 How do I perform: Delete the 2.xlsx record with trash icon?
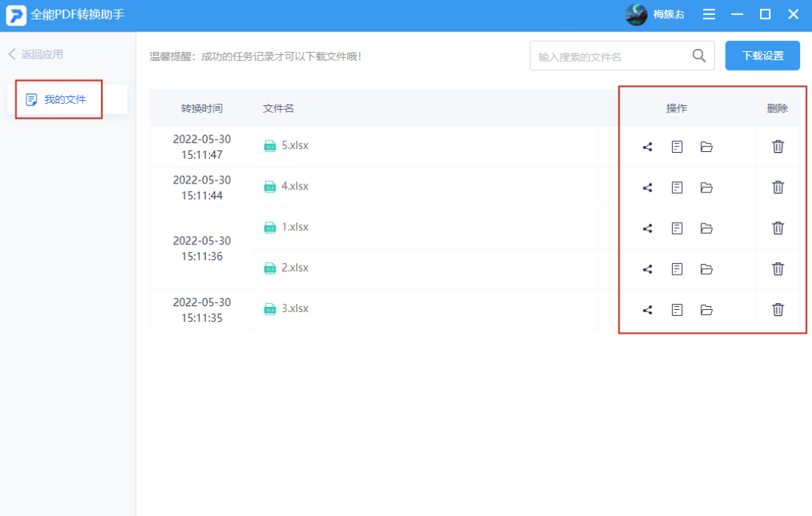pyautogui.click(x=778, y=269)
